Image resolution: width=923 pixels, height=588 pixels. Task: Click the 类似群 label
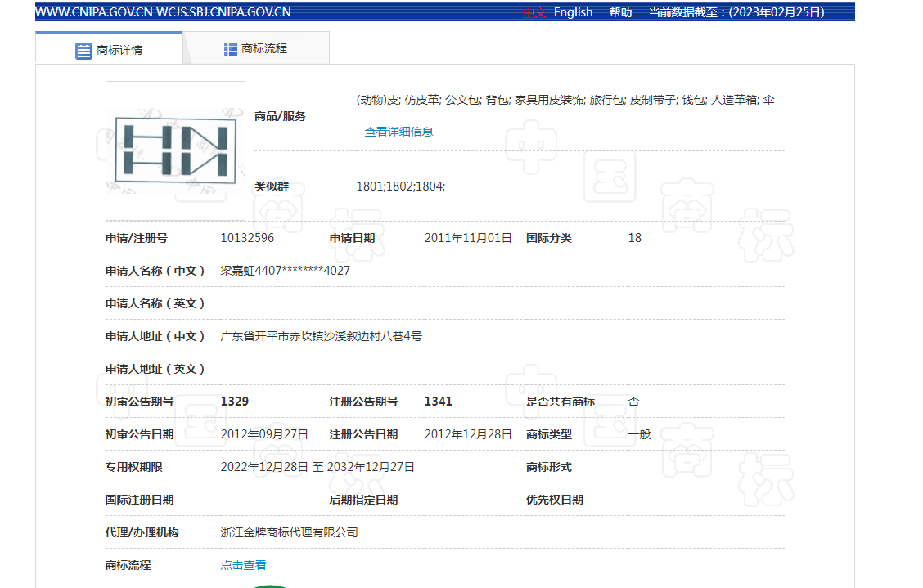tap(272, 186)
